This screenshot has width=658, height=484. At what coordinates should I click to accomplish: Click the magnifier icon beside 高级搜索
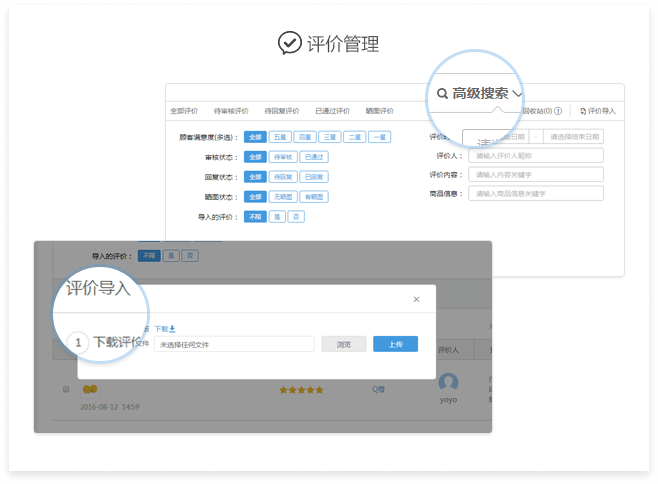pyautogui.click(x=442, y=94)
